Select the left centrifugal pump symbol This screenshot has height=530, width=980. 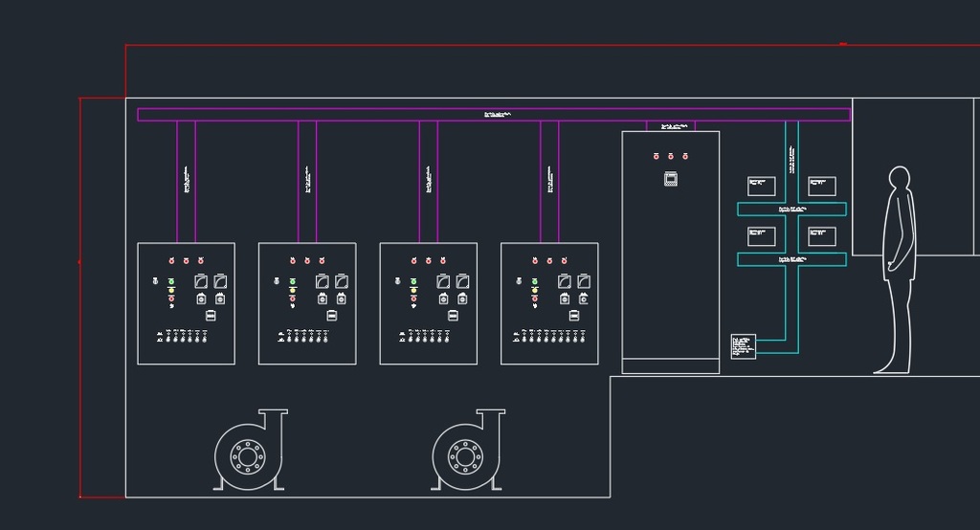(x=248, y=455)
